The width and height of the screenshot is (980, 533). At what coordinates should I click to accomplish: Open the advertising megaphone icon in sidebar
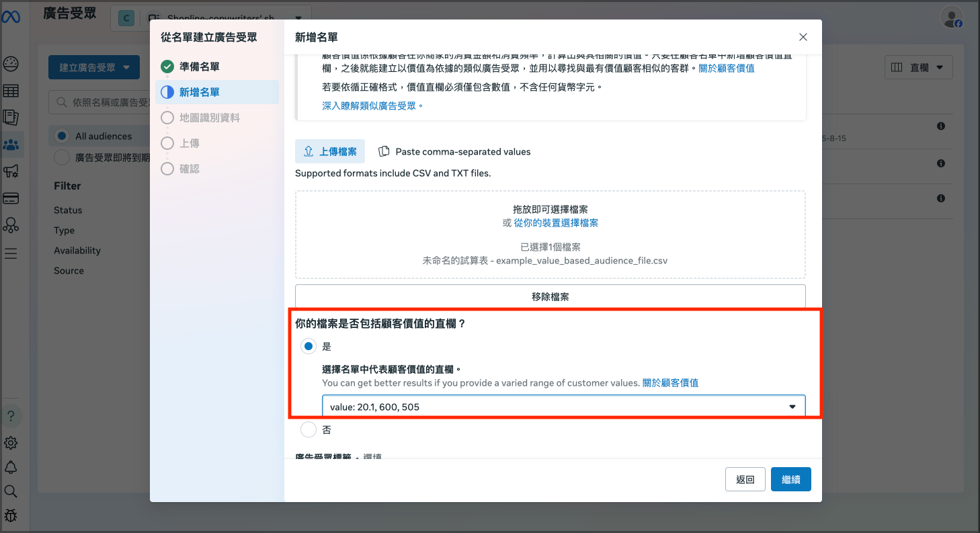click(11, 171)
